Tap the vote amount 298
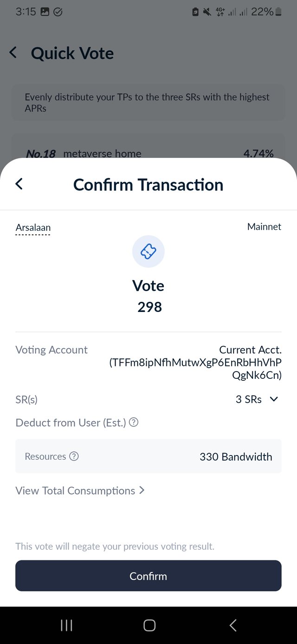This screenshot has height=644, width=297. 149,307
